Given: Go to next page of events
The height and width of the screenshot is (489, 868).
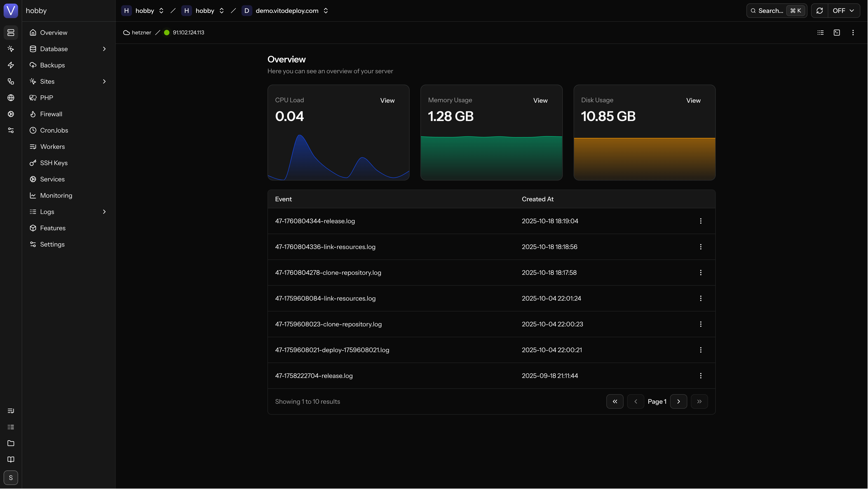Looking at the screenshot, I should coord(678,401).
